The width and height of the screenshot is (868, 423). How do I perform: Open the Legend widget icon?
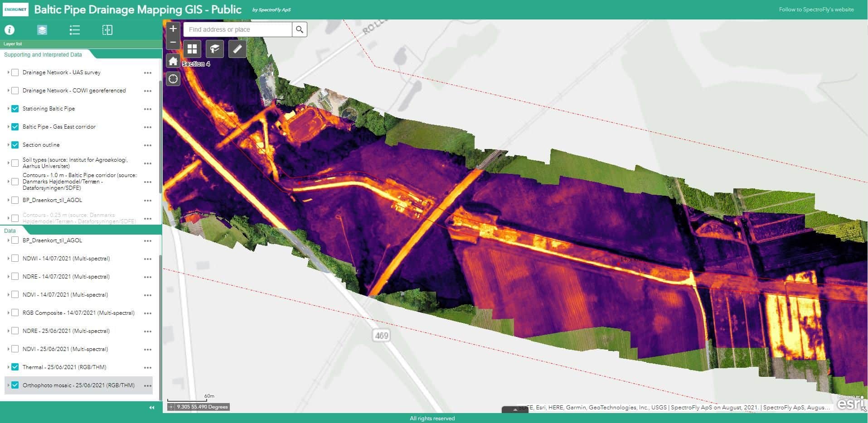[75, 30]
